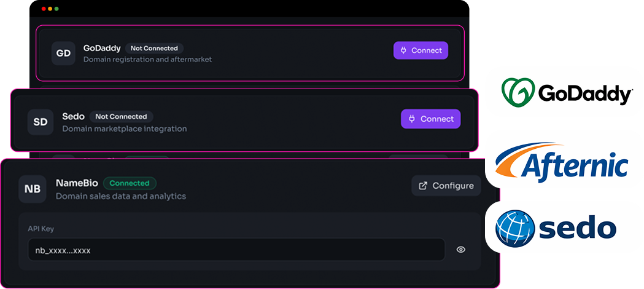Select the NameBio integration title
This screenshot has height=289, width=644.
tap(77, 183)
